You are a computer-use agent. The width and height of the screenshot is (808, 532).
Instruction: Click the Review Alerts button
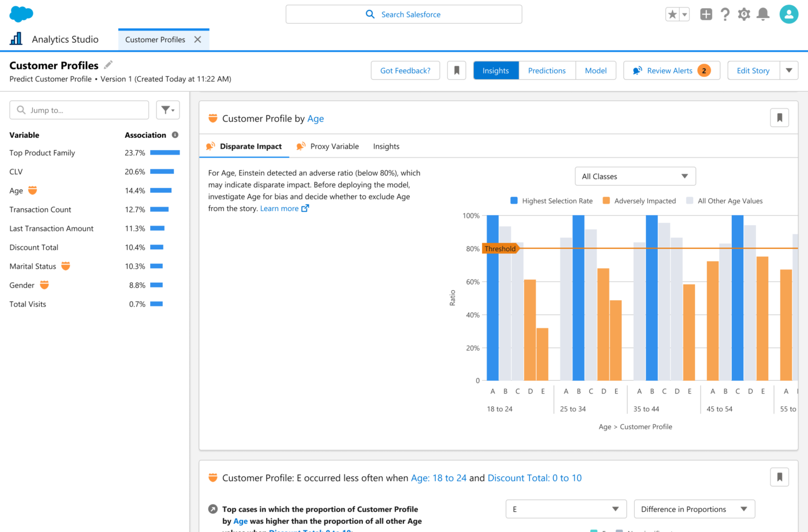point(671,70)
